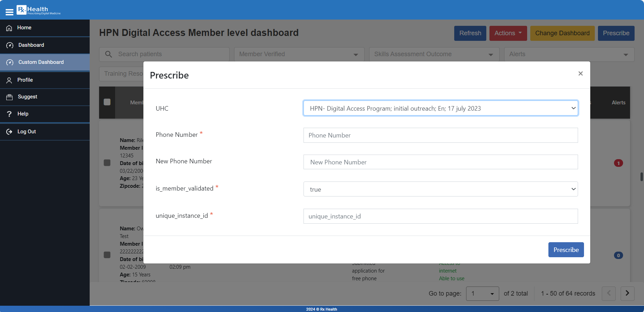Screen dimensions: 644x312
Task: Click the 'is_member_validated' label
Action: click(185, 188)
